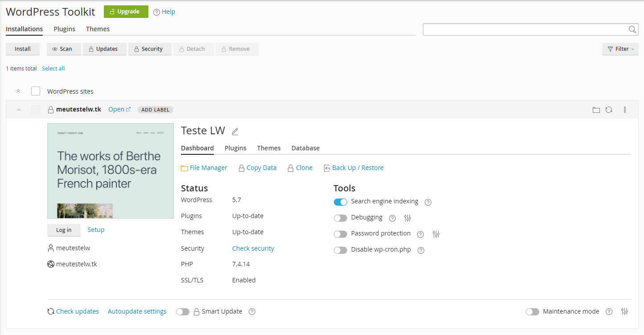Click the green Upgrade button
This screenshot has height=335, width=644.
pyautogui.click(x=126, y=12)
